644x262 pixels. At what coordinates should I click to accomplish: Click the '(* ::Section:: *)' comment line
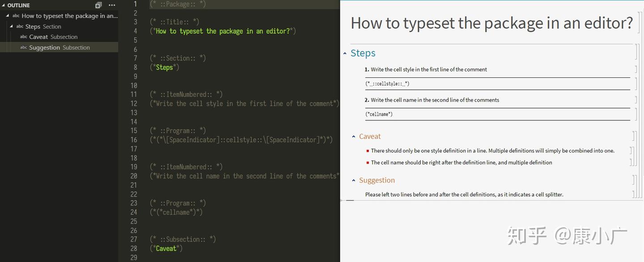click(178, 58)
